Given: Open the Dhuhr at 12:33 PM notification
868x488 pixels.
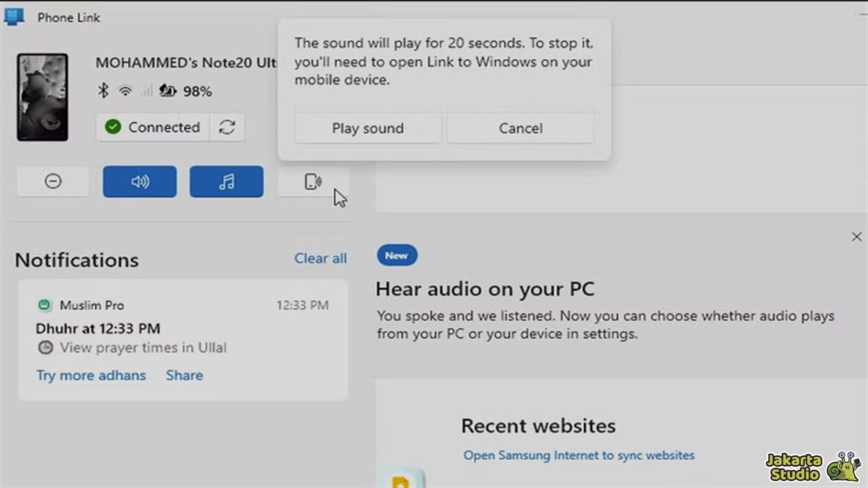Looking at the screenshot, I should [97, 328].
